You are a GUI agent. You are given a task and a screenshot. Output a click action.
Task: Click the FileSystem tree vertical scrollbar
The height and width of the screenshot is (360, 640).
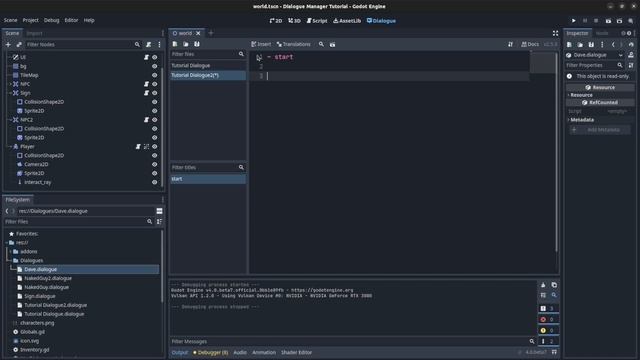coord(162,265)
